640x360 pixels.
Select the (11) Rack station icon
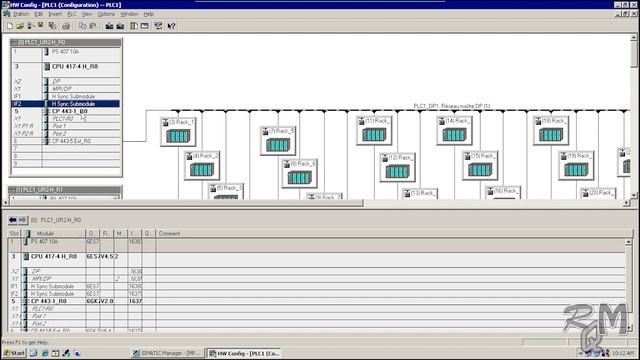tap(374, 131)
